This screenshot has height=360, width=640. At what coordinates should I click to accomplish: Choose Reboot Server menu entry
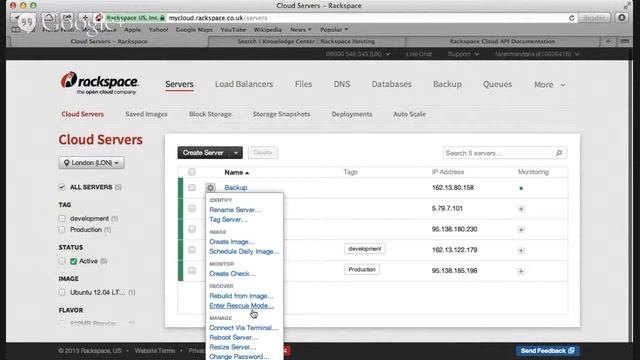pyautogui.click(x=233, y=338)
